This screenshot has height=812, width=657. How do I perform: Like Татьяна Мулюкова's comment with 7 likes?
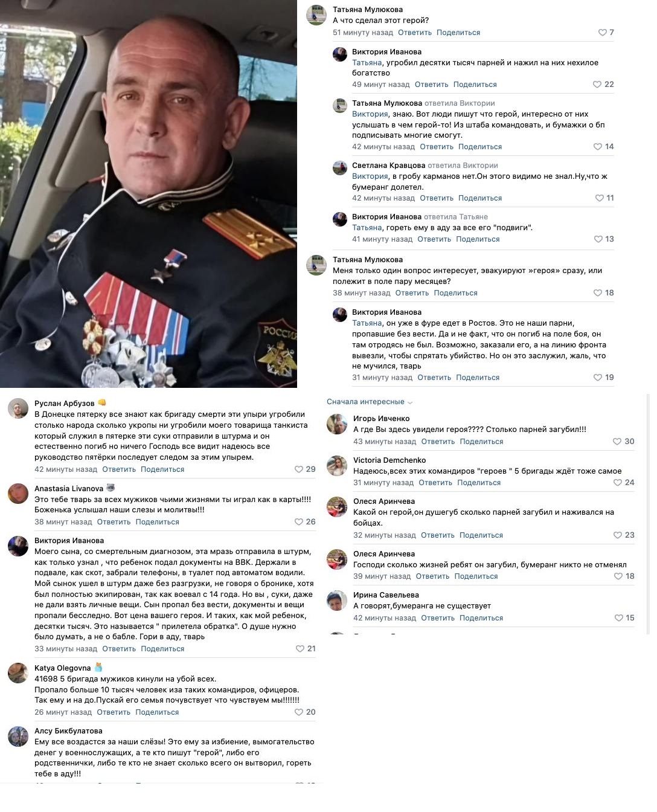(602, 33)
